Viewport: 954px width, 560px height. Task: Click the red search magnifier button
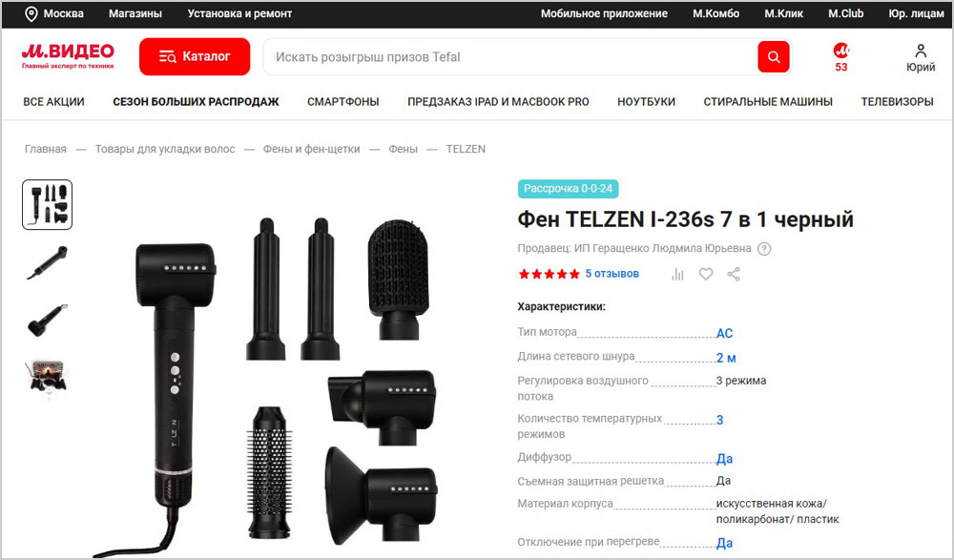pyautogui.click(x=774, y=56)
